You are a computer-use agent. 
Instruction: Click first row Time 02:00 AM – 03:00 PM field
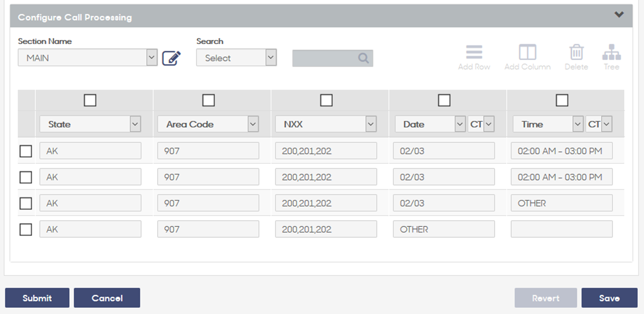[562, 151]
